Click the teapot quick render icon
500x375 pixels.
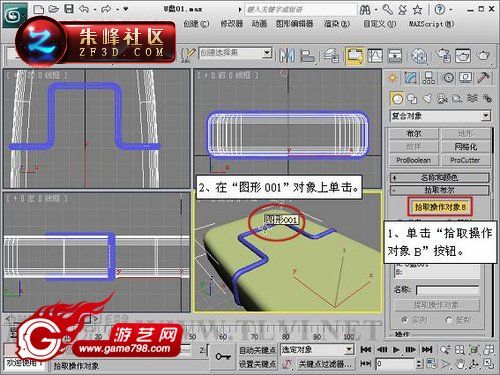(x=483, y=56)
